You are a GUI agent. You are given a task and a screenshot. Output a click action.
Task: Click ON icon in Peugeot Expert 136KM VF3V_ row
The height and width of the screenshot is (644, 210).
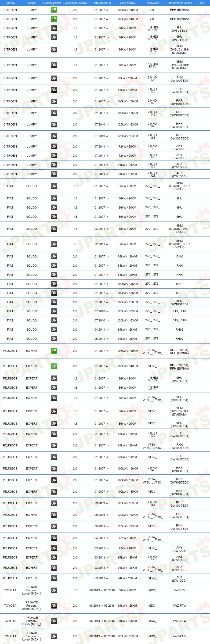(x=54, y=492)
